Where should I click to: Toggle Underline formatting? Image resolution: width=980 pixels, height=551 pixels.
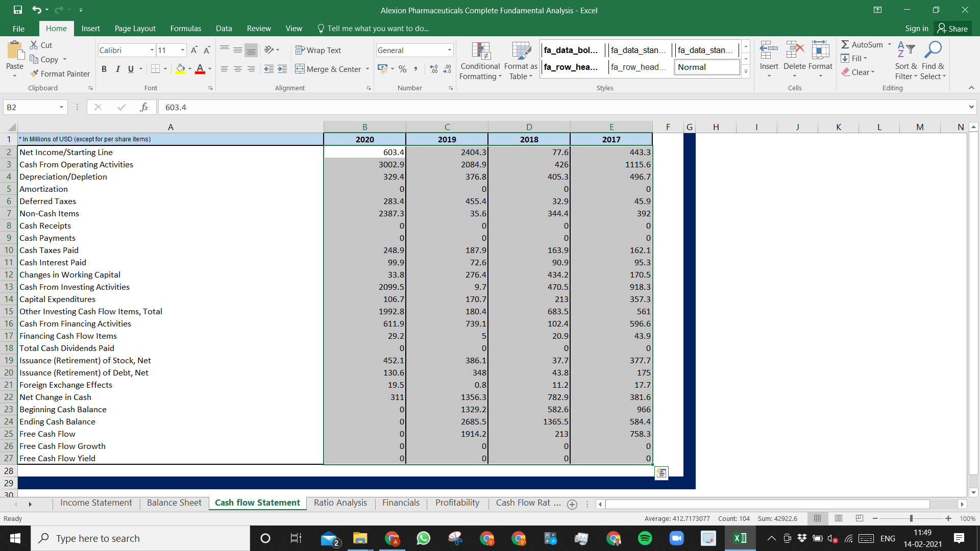coord(131,68)
